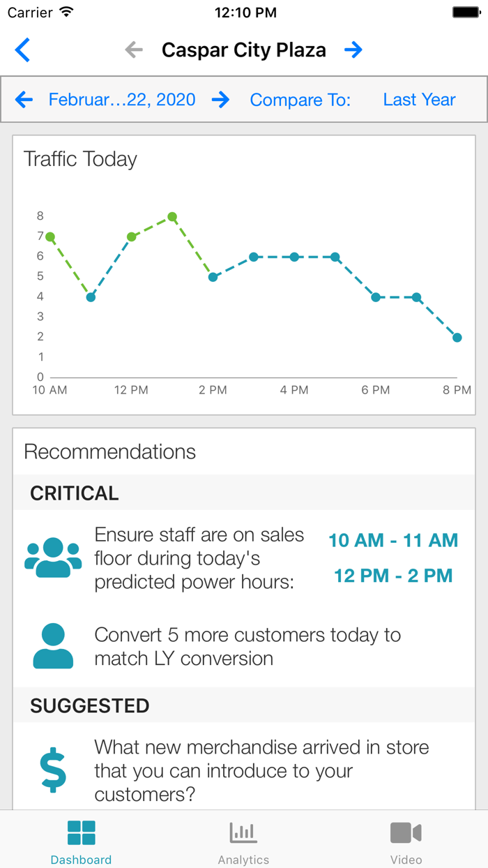The image size is (488, 868).
Task: Advance to the next date with right arrow
Action: point(221,100)
